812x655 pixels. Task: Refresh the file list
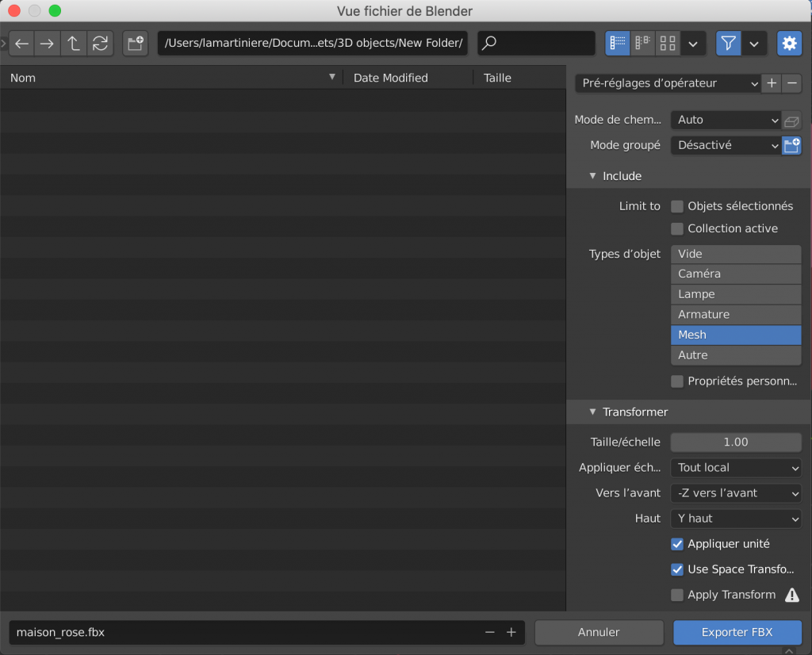pyautogui.click(x=99, y=44)
